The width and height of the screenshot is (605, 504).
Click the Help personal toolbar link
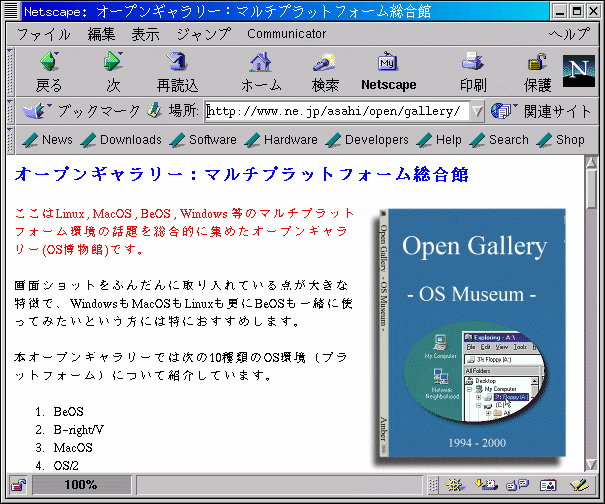(439, 140)
